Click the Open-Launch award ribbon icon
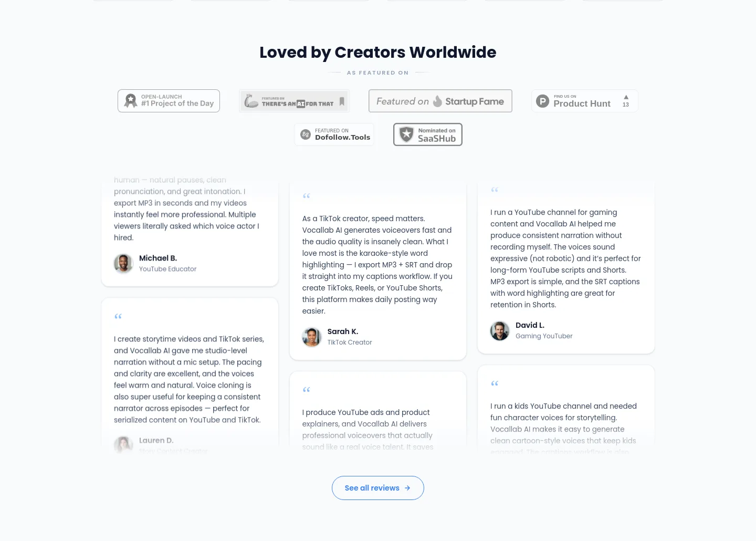The height and width of the screenshot is (541, 756). 131,101
